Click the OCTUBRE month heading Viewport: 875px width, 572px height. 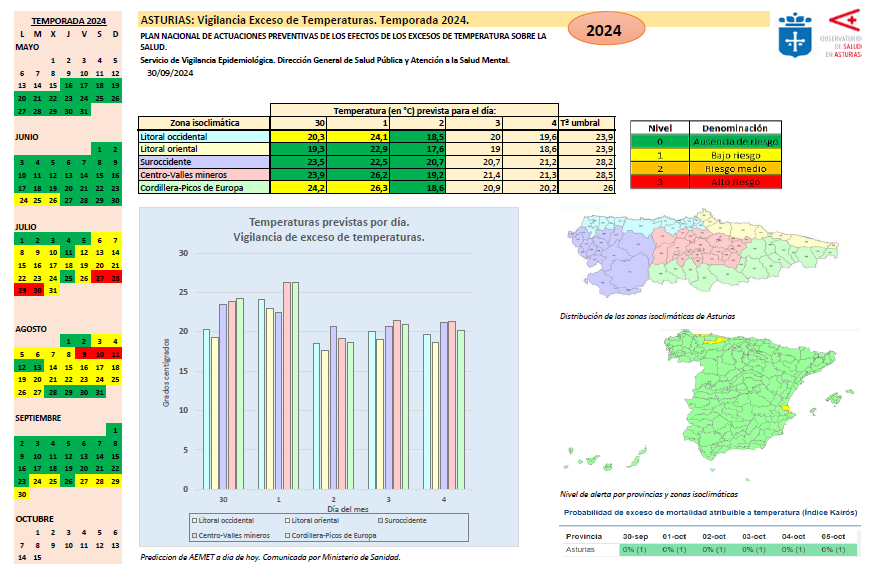point(32,519)
